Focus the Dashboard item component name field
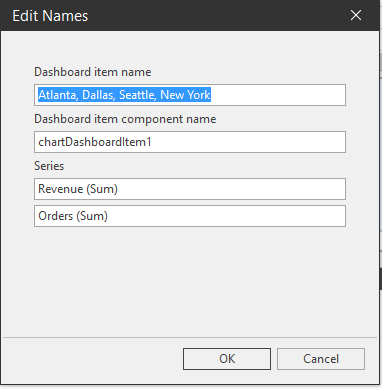Image resolution: width=382 pixels, height=389 pixels. (x=190, y=142)
